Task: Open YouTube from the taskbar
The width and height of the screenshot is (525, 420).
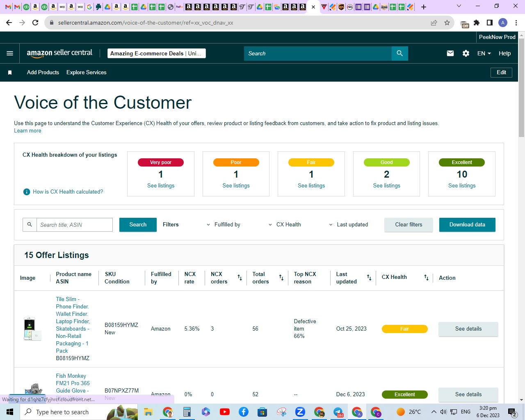Action: point(225,412)
